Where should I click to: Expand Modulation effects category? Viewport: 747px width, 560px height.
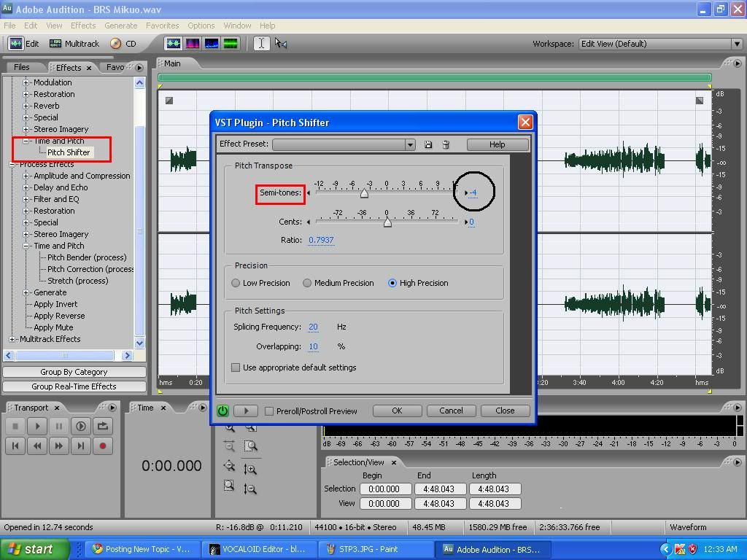click(26, 82)
